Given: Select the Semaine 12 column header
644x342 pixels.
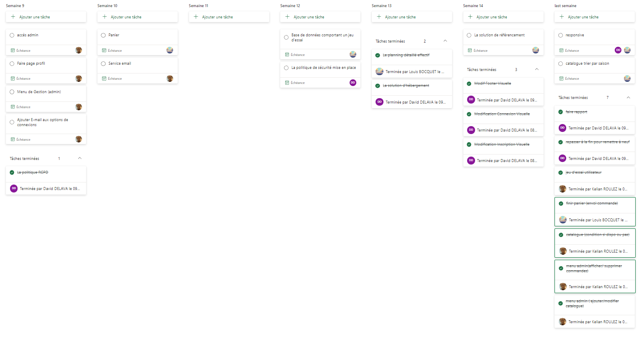Looking at the screenshot, I should tap(290, 6).
